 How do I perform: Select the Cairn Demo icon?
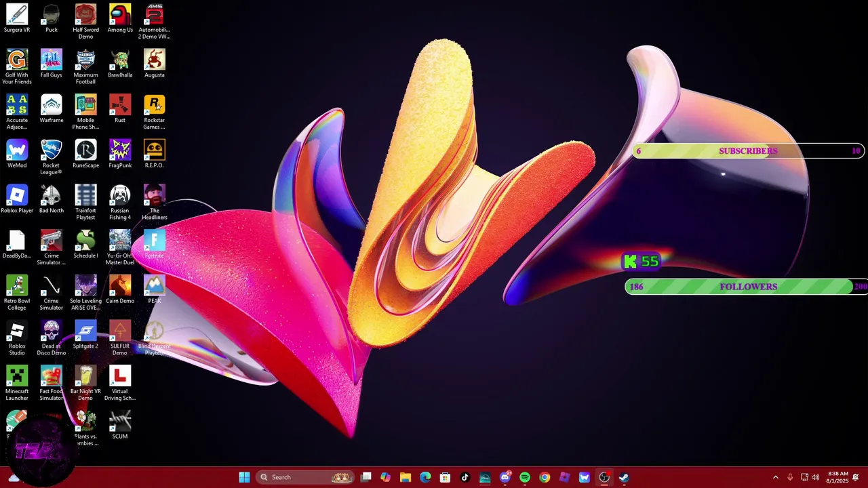point(120,289)
